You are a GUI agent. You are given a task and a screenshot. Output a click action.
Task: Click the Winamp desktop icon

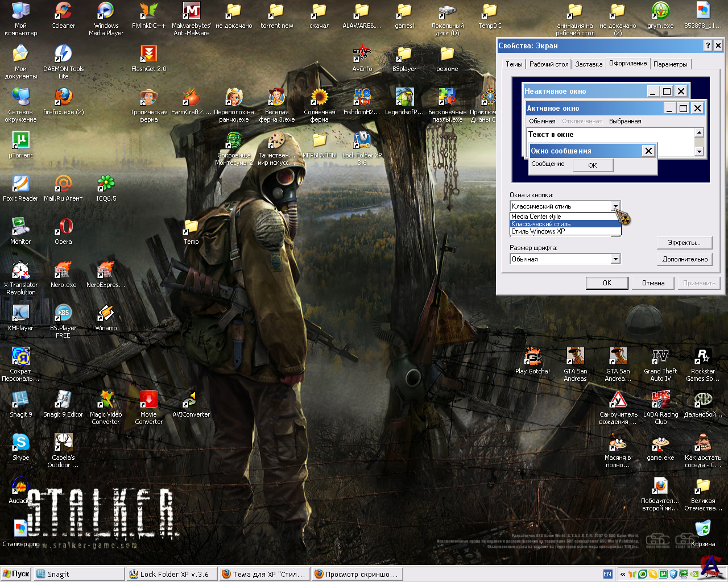tap(106, 314)
